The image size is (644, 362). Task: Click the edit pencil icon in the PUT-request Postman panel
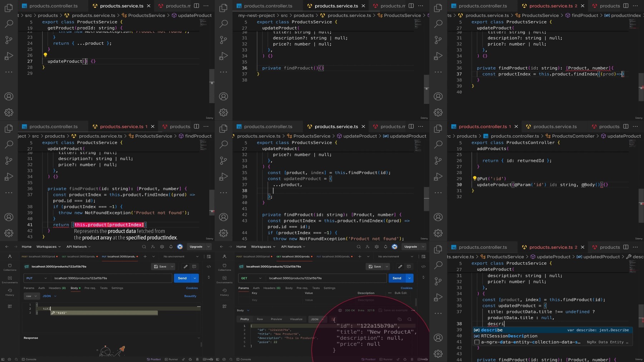(x=185, y=266)
